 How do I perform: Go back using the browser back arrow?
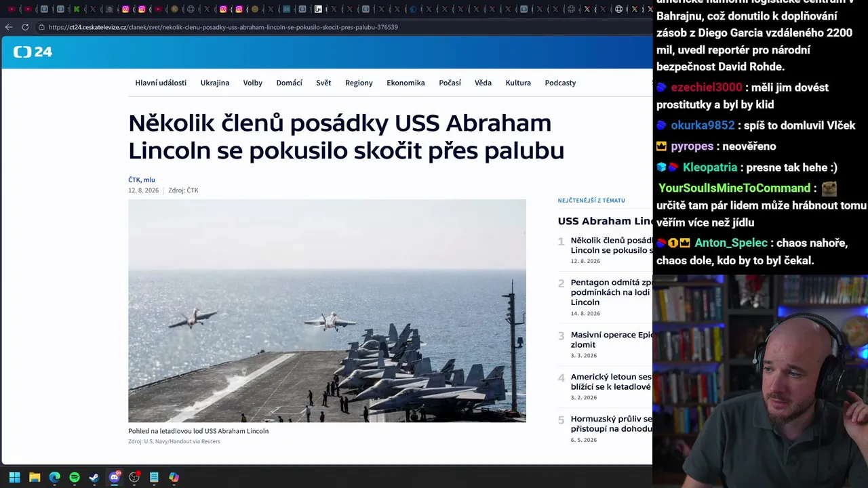click(8, 27)
